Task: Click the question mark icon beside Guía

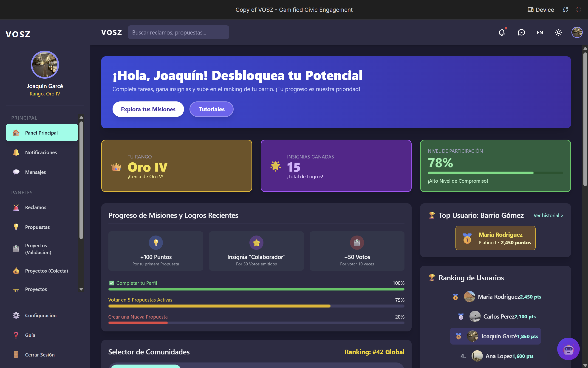Action: [16, 335]
